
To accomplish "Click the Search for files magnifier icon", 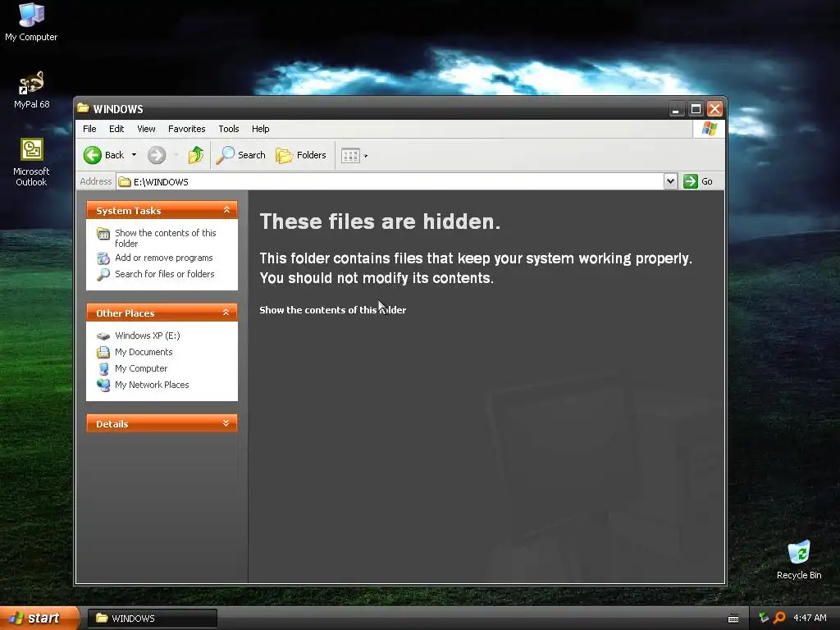I will point(103,274).
